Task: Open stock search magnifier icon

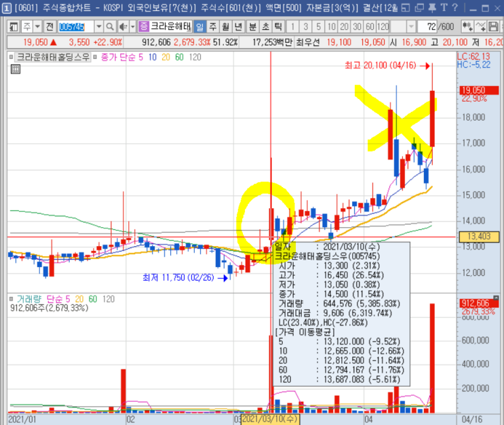Action: coord(110,26)
